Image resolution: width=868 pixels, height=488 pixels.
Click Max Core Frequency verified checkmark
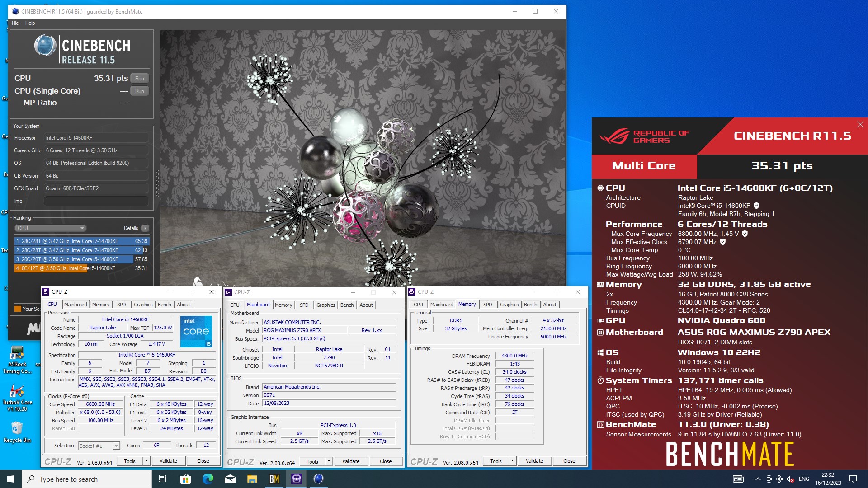click(x=745, y=234)
